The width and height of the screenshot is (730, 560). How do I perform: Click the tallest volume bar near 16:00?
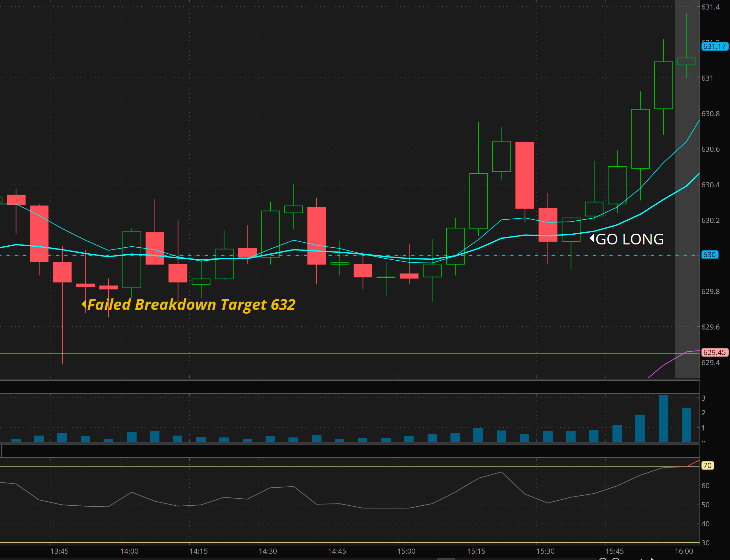(x=663, y=418)
